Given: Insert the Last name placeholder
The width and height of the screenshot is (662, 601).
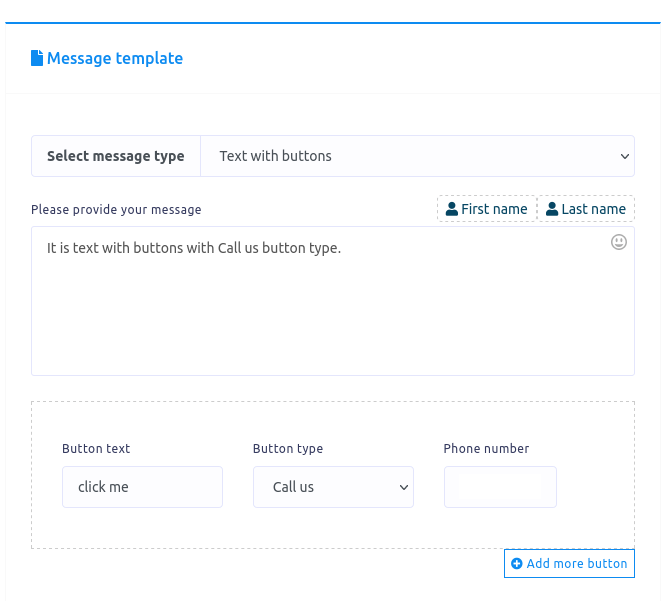Looking at the screenshot, I should 586,209.
